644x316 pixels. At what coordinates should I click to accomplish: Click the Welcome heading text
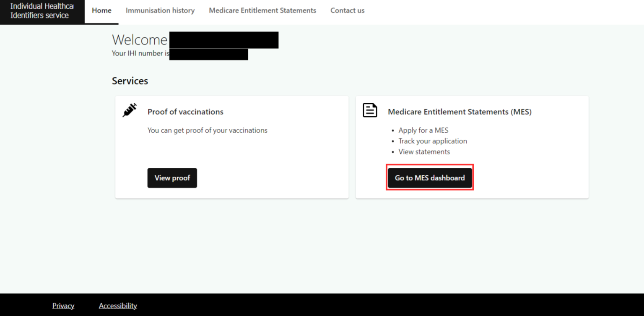click(140, 40)
